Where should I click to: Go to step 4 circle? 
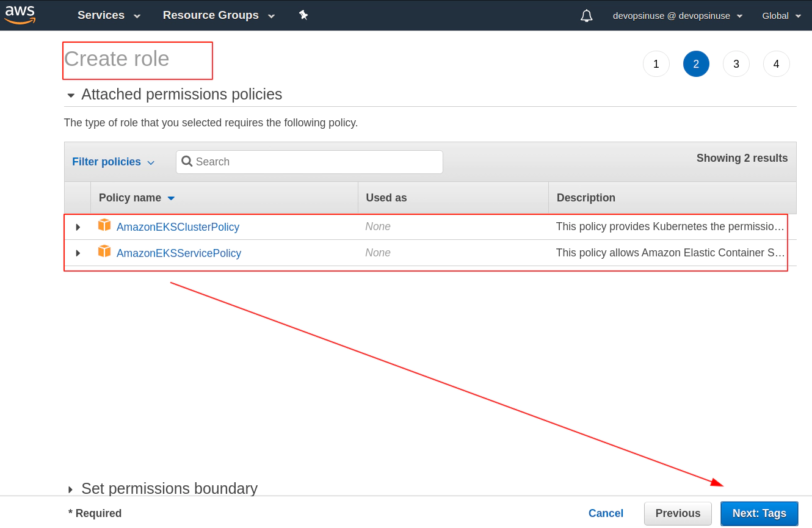[x=777, y=64]
